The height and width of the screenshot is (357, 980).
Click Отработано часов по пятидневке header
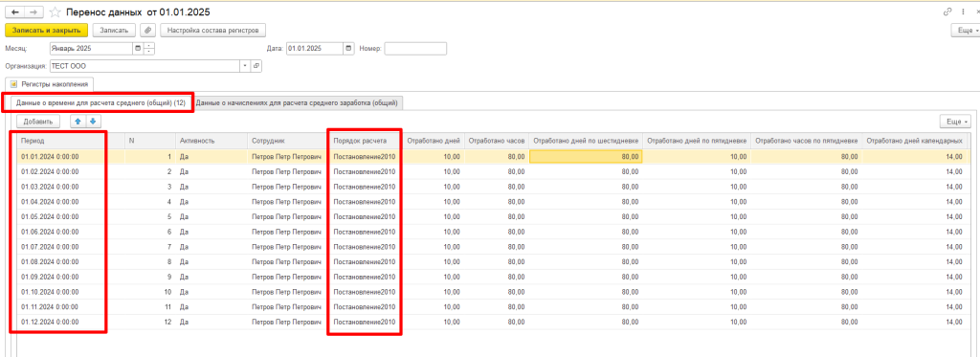click(808, 142)
